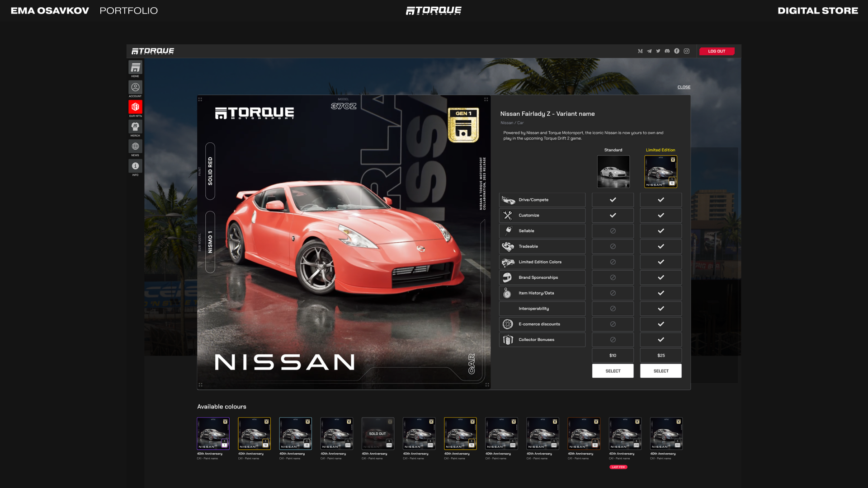
Task: Select the light-blue-bordered colour thumbnail numbered 20
Action: (x=296, y=434)
